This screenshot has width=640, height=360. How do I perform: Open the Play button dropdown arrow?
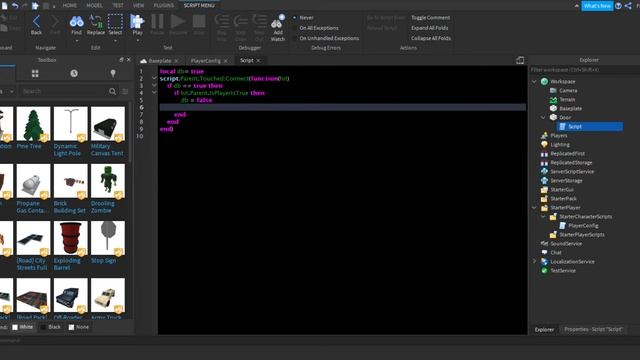[x=138, y=41]
